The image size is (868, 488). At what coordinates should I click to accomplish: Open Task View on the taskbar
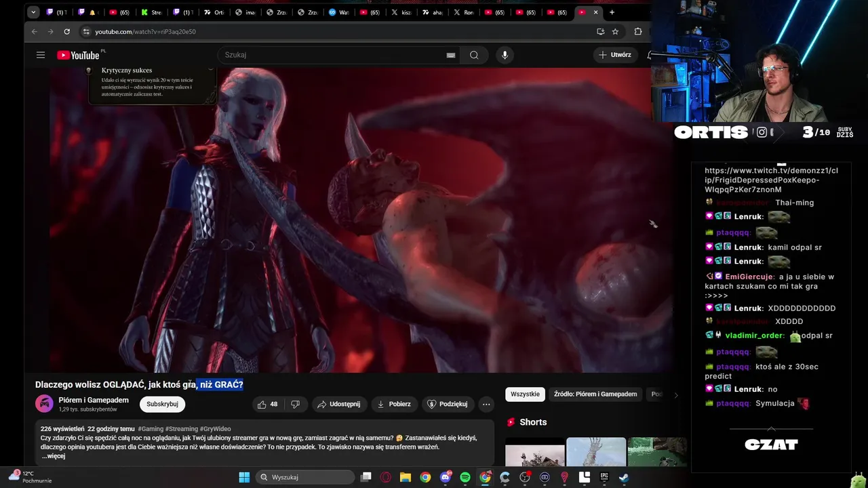[x=366, y=477]
